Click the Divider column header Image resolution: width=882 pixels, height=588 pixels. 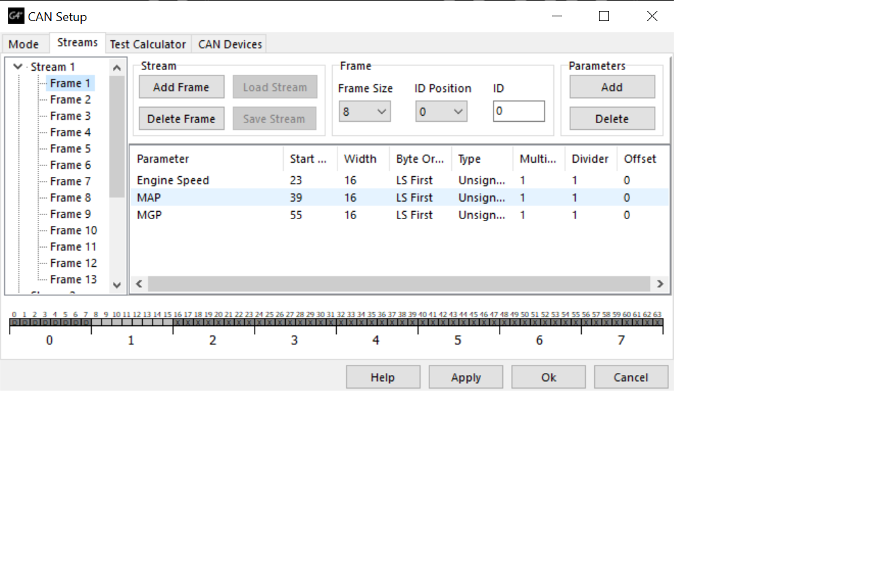pyautogui.click(x=591, y=159)
